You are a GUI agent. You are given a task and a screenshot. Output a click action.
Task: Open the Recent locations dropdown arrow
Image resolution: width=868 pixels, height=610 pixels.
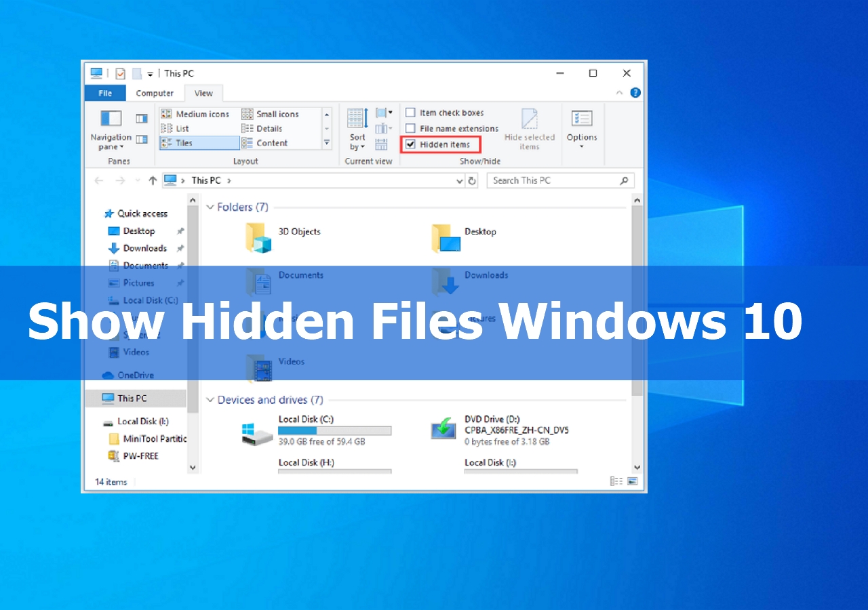[x=138, y=181]
